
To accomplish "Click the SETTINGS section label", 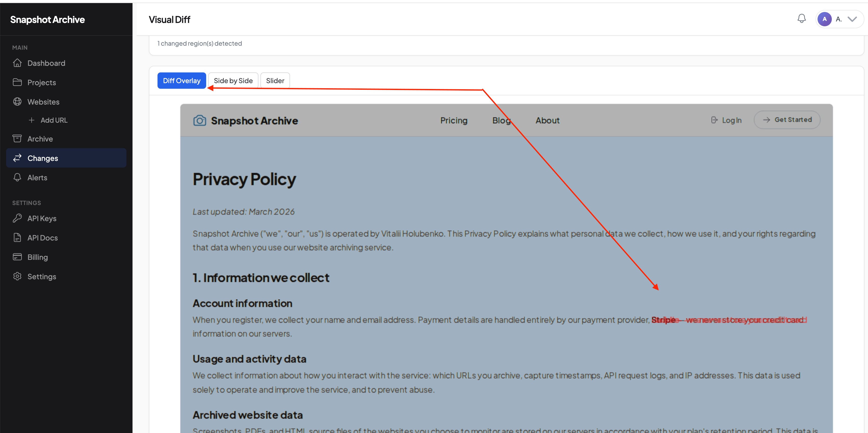I will [x=27, y=203].
